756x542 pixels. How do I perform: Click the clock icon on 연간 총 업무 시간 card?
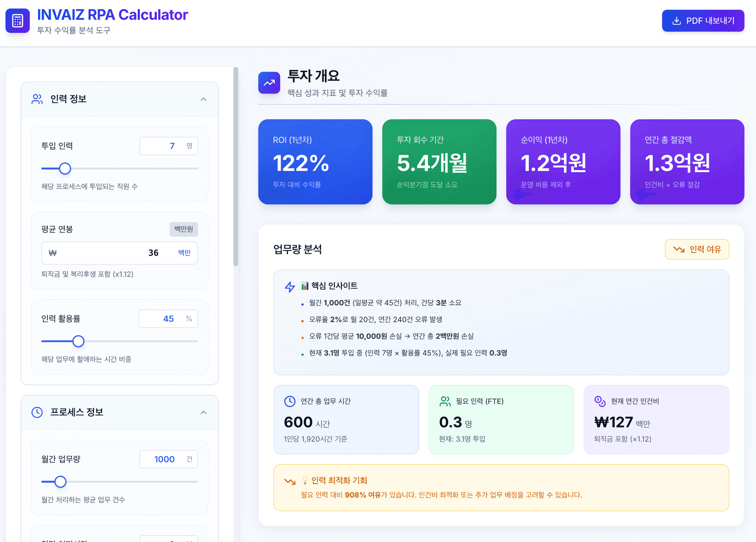[290, 401]
